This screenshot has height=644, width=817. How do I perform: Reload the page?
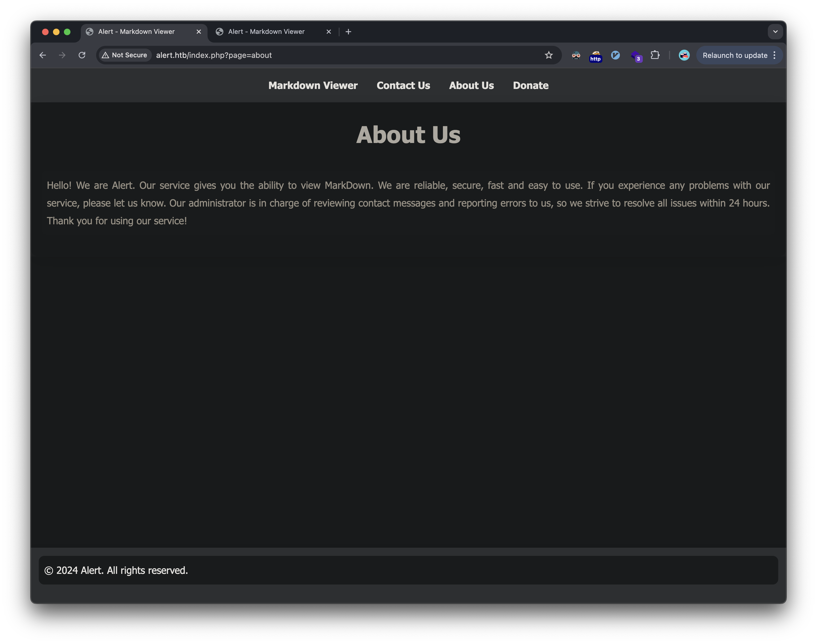pos(82,55)
